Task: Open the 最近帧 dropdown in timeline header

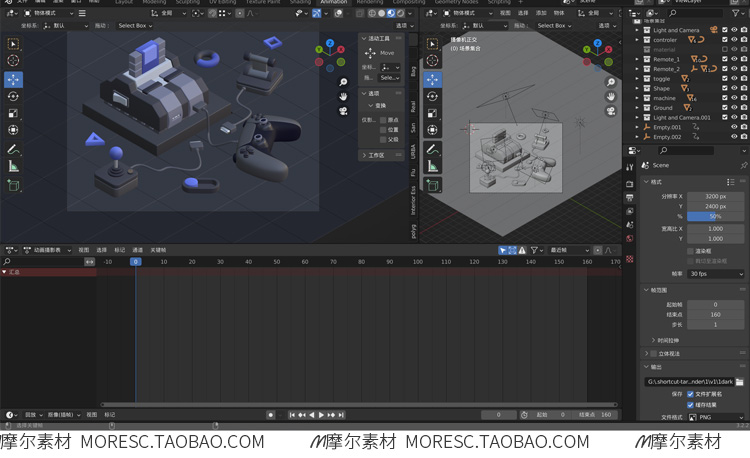Action: point(569,250)
